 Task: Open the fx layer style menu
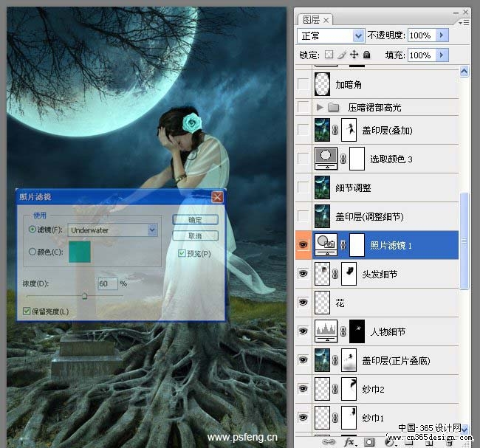pyautogui.click(x=349, y=442)
